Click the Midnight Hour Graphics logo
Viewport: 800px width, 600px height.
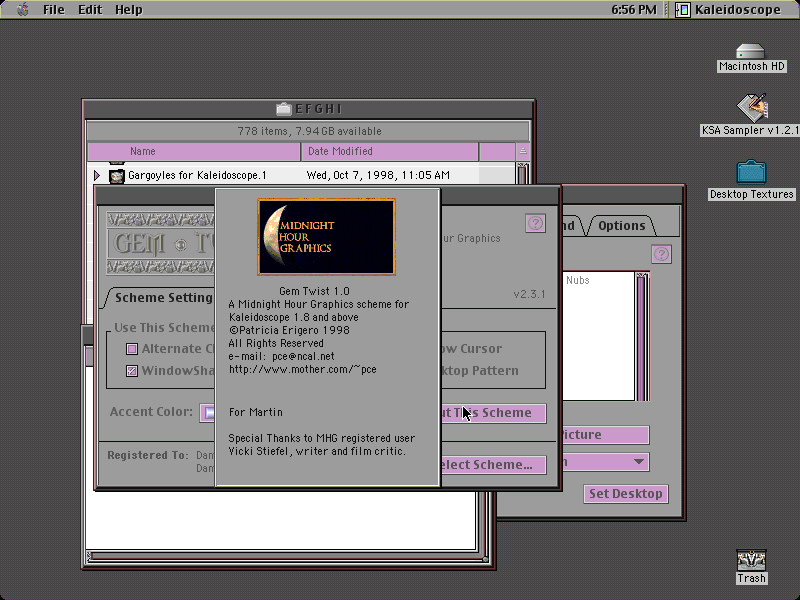pos(327,237)
